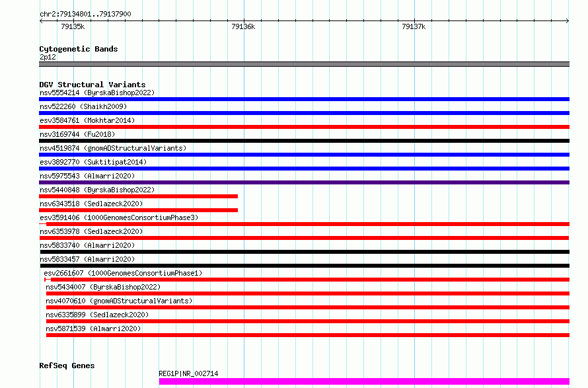Viewport: 588px width, 388px height.
Task: Select the black bar of nsv3169744
Action: [x=304, y=141]
